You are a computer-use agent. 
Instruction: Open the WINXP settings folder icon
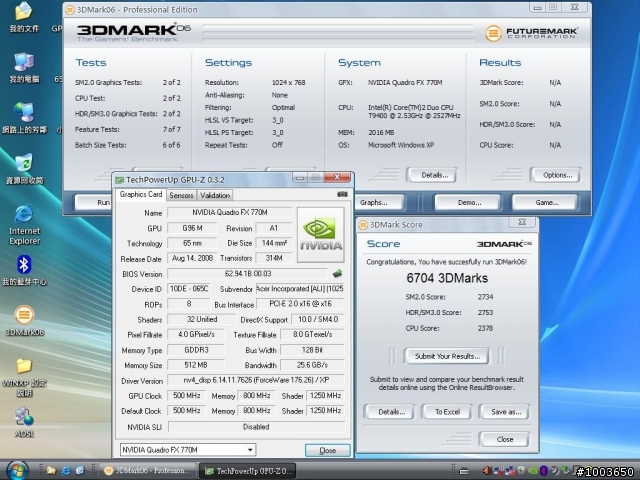tap(24, 378)
